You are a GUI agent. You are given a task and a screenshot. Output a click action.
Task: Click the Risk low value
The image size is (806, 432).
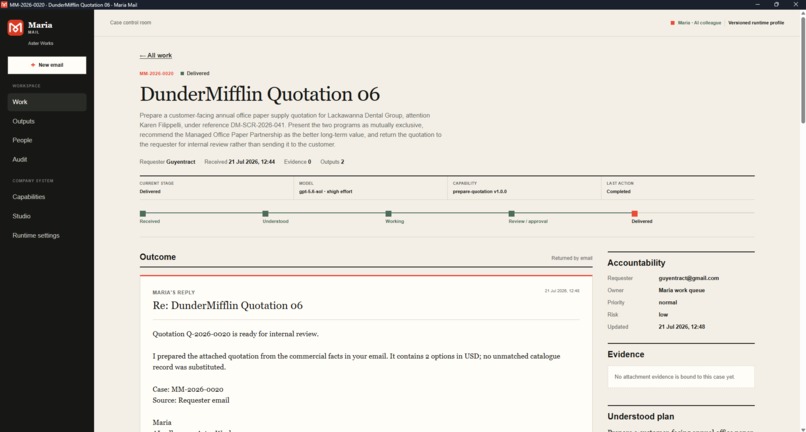(x=663, y=315)
